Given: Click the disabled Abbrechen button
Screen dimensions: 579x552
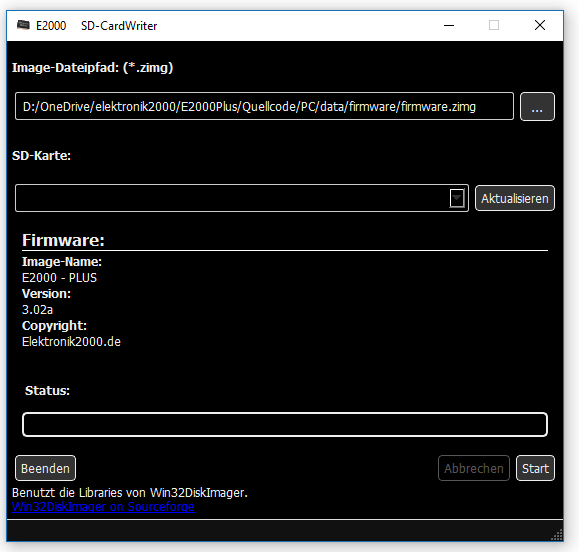Looking at the screenshot, I should pos(474,468).
